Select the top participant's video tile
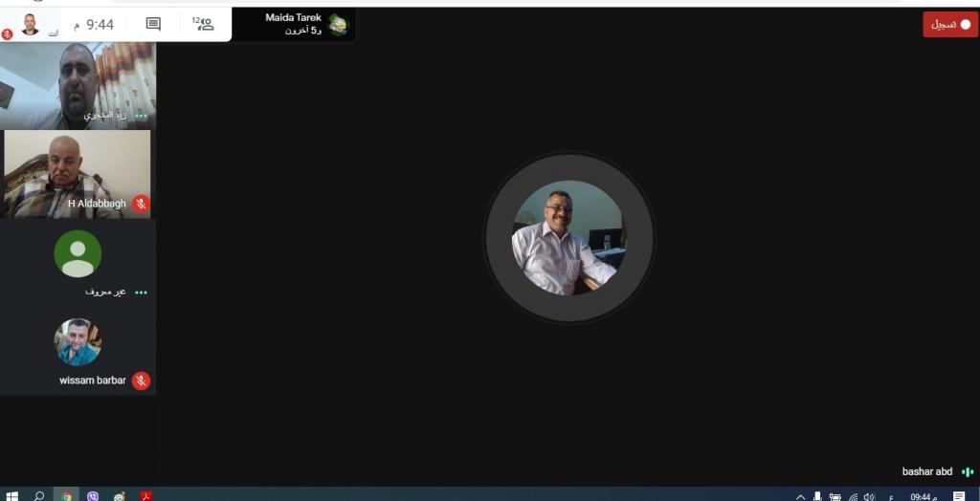 point(77,86)
